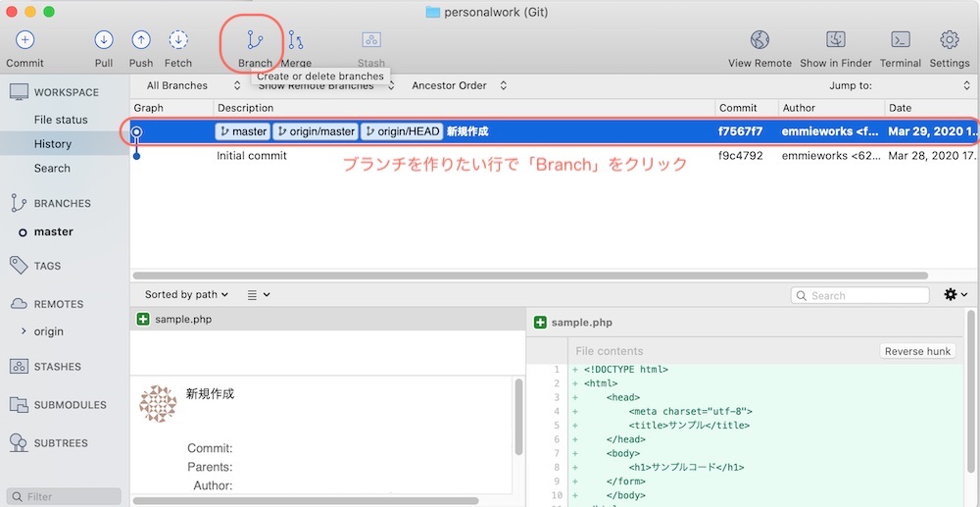This screenshot has width=980, height=507.
Task: Click the Author column header
Action: 832,108
